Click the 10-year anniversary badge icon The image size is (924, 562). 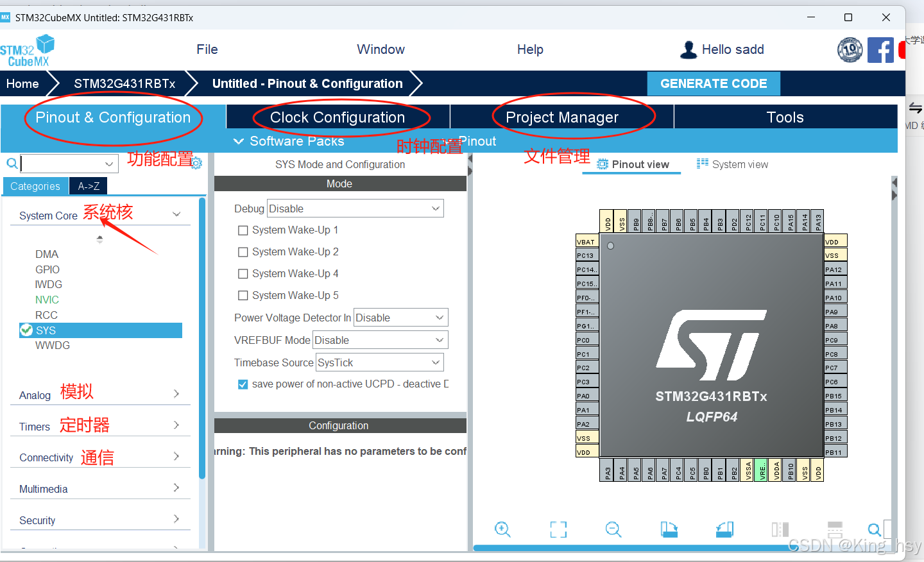(x=850, y=49)
